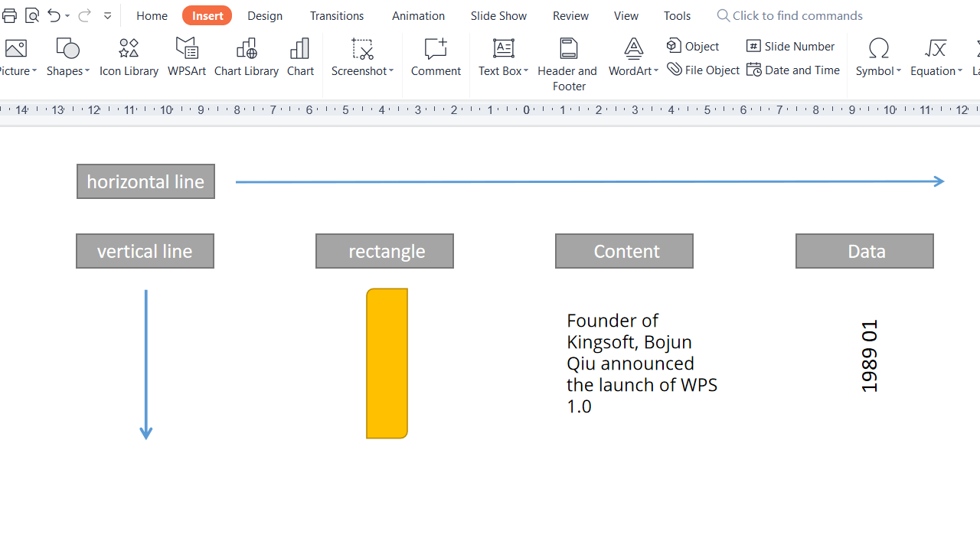The width and height of the screenshot is (980, 551).
Task: Insert an Object
Action: point(693,46)
